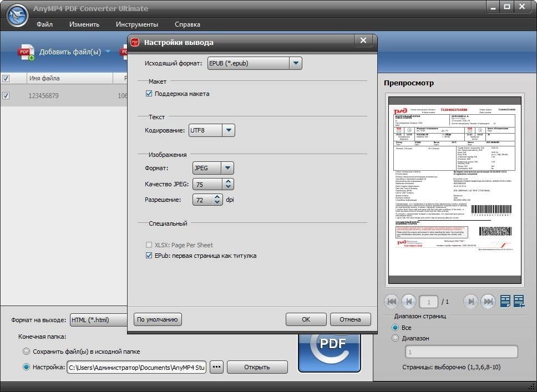This screenshot has width=537, height=392.
Task: Increase the resolution dpi value
Action: coord(217,197)
